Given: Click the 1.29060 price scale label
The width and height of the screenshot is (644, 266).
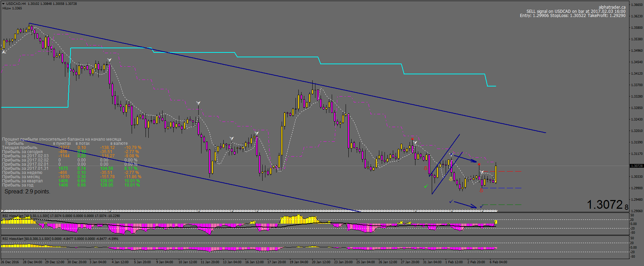Looking at the screenshot, I should pyautogui.click(x=637, y=211).
